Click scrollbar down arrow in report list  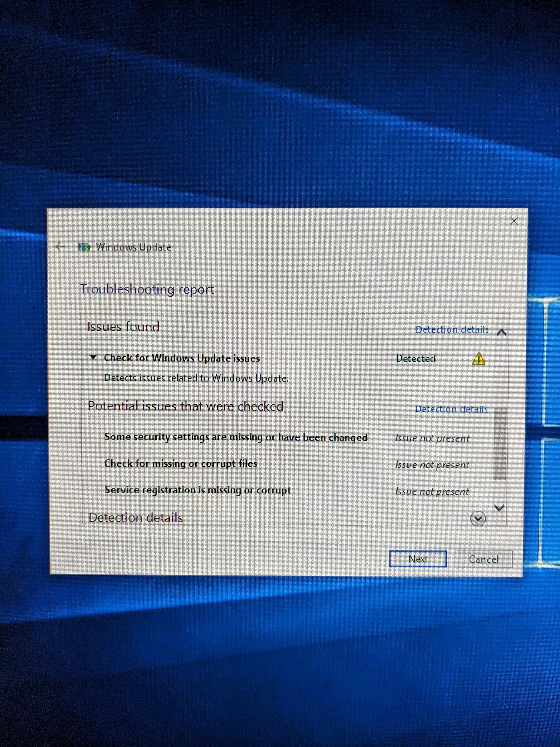[x=499, y=507]
